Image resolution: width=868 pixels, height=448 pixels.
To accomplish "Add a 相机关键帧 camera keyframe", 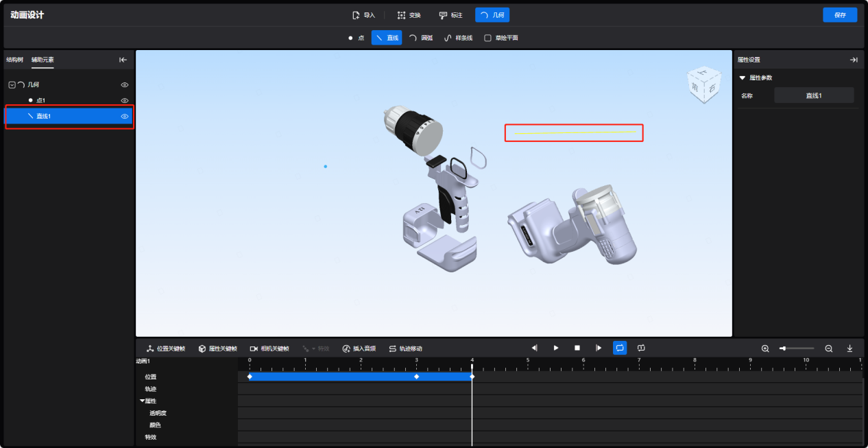I will coord(269,349).
